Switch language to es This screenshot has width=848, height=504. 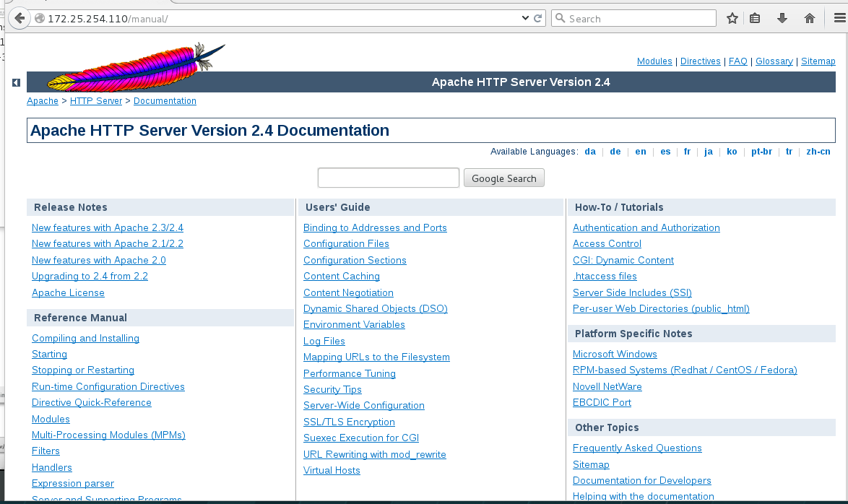[665, 152]
